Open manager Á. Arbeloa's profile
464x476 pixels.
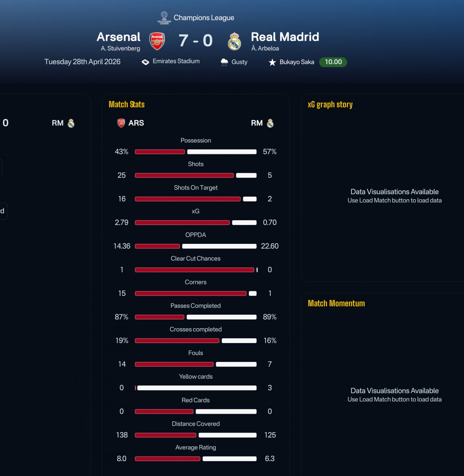(x=265, y=49)
